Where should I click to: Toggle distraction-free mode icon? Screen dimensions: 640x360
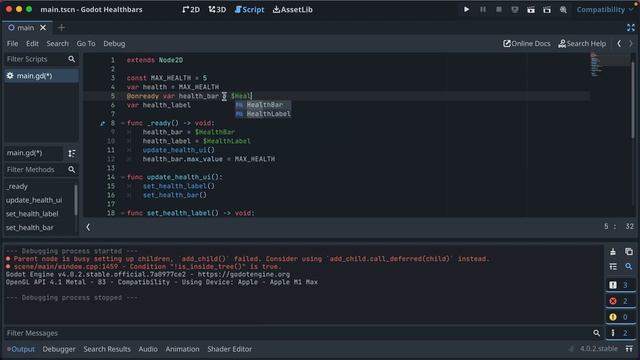point(631,28)
